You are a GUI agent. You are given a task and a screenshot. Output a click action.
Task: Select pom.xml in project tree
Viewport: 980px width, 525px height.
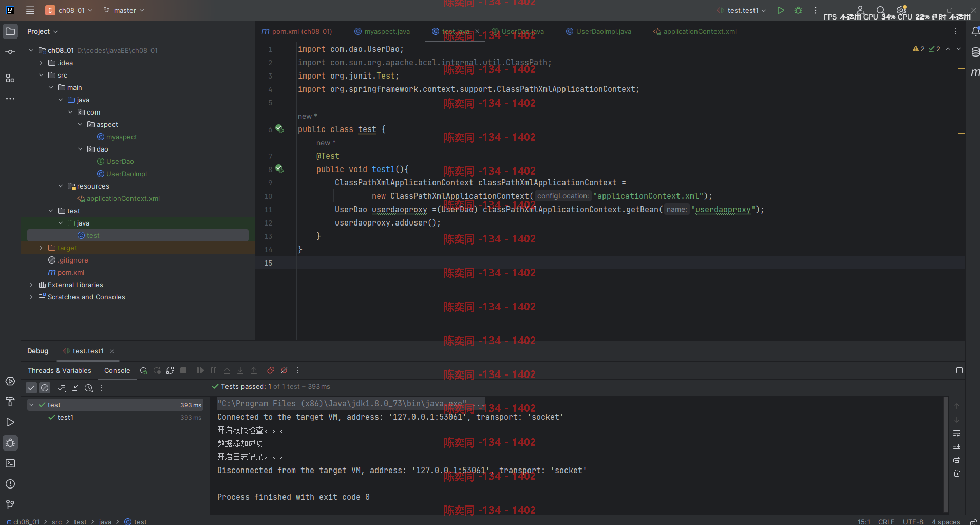[66, 272]
